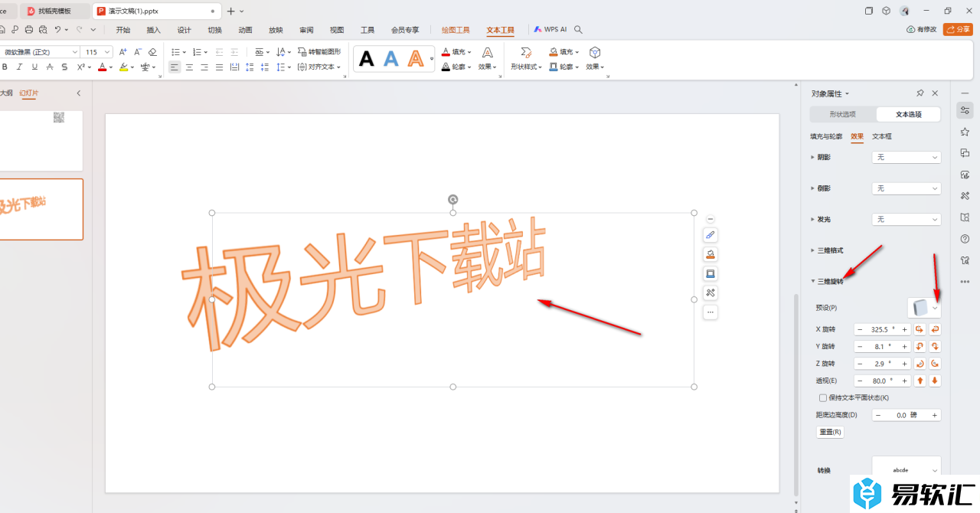This screenshot has width=980, height=513.
Task: Open the help icon in right sidebar
Action: tap(965, 239)
